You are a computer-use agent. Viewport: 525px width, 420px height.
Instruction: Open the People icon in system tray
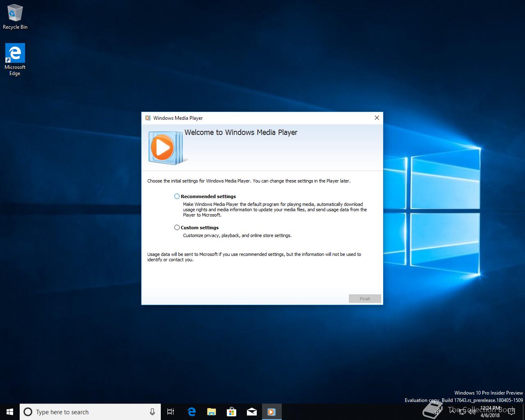tap(438, 412)
